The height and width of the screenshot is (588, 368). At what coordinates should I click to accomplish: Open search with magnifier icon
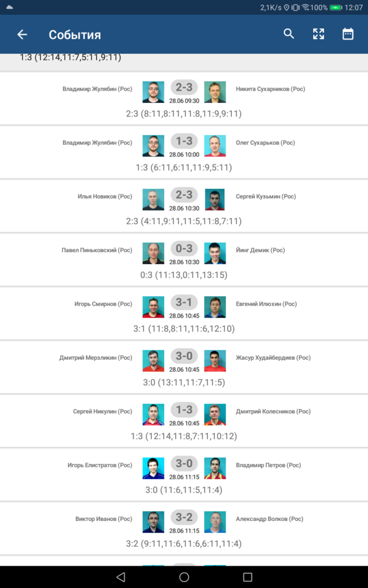tap(289, 34)
